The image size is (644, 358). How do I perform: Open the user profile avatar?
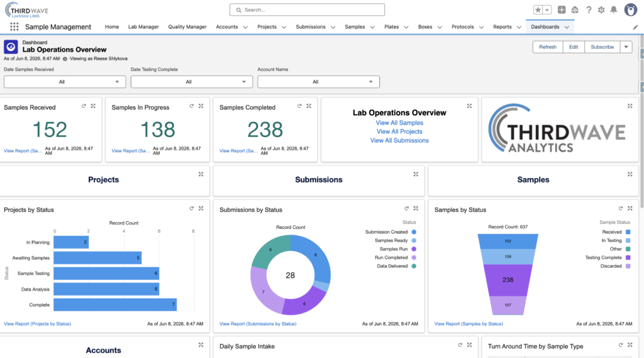tap(630, 9)
